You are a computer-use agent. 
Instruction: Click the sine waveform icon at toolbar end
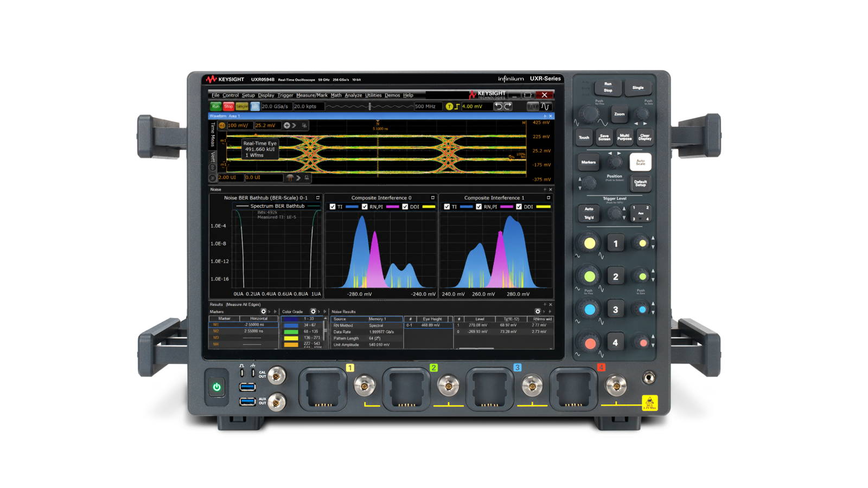pos(545,106)
